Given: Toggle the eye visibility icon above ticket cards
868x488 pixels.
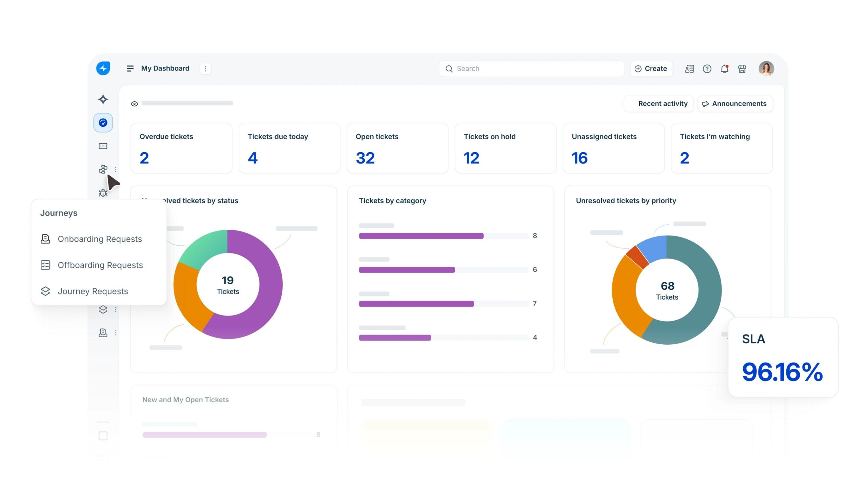Looking at the screenshot, I should 135,104.
